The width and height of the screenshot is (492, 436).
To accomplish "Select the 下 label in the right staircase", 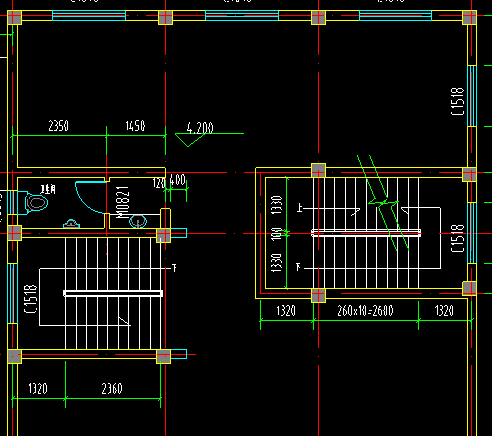I will pos(298,267).
